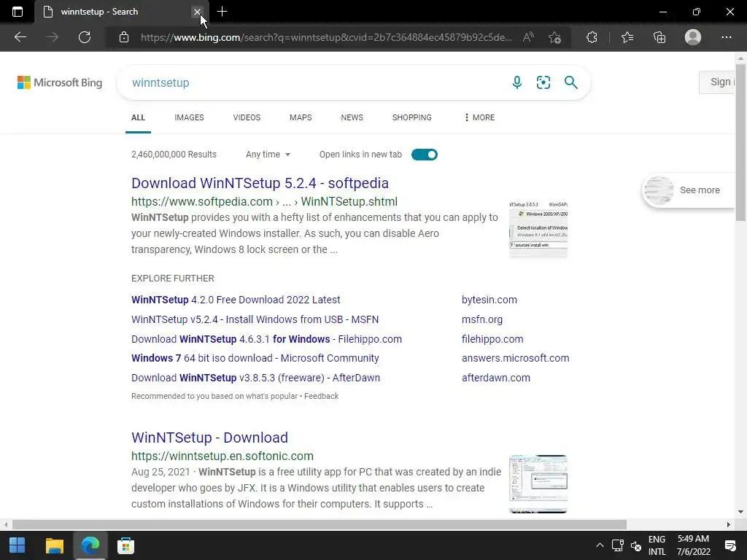Click the softpedia result thumbnail
Viewport: 747px width, 560px height.
click(x=538, y=229)
